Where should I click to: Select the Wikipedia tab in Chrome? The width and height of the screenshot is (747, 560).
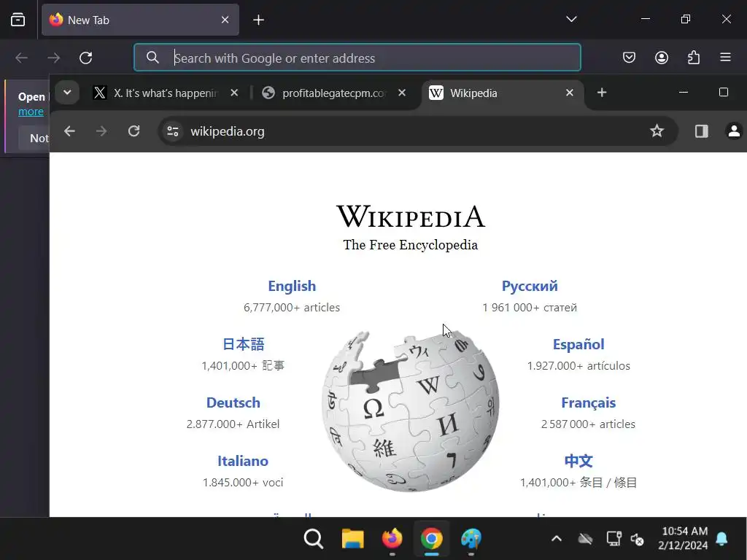click(x=503, y=93)
